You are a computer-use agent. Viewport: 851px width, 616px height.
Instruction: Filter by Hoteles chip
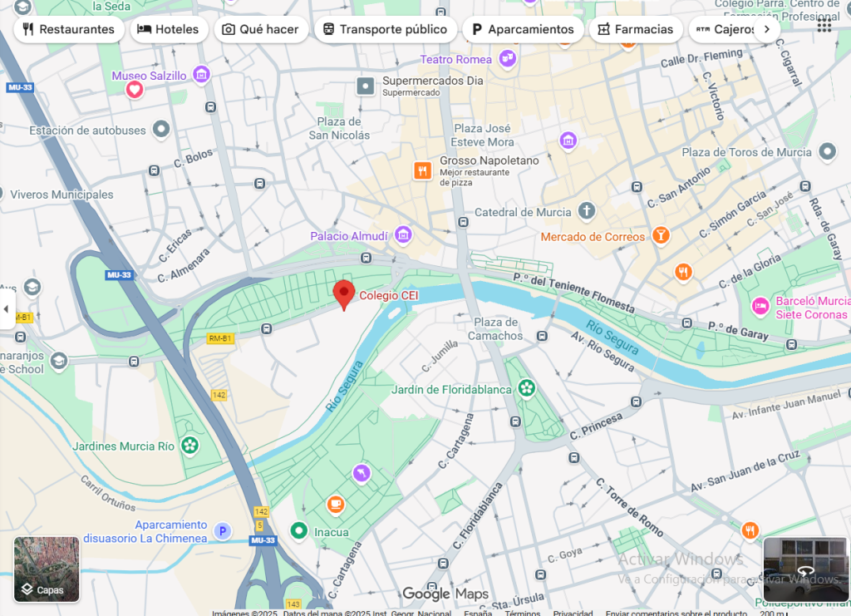(x=169, y=29)
